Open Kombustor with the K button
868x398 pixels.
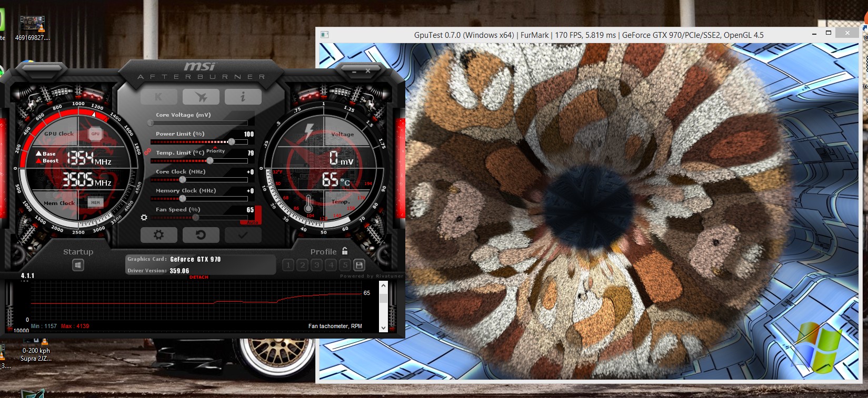point(158,97)
